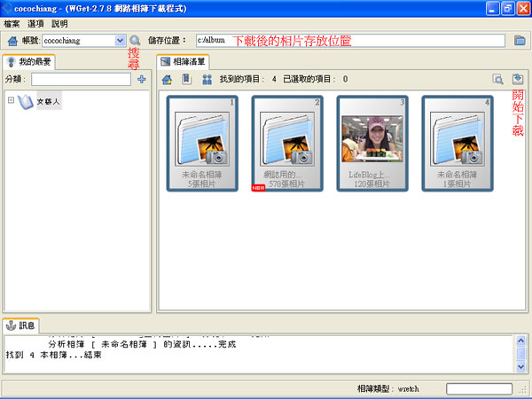This screenshot has width=532, height=399.
Task: Click the home icon beside the account field
Action: pos(12,41)
